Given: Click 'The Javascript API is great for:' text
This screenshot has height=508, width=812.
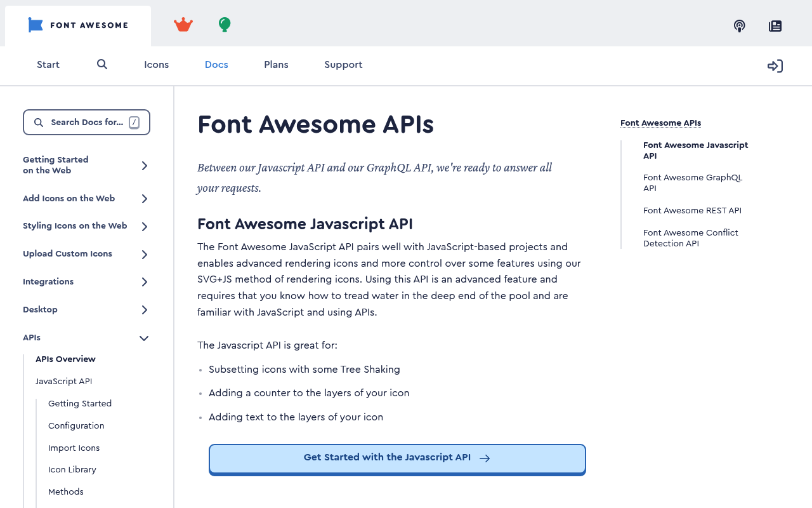Looking at the screenshot, I should [x=267, y=345].
